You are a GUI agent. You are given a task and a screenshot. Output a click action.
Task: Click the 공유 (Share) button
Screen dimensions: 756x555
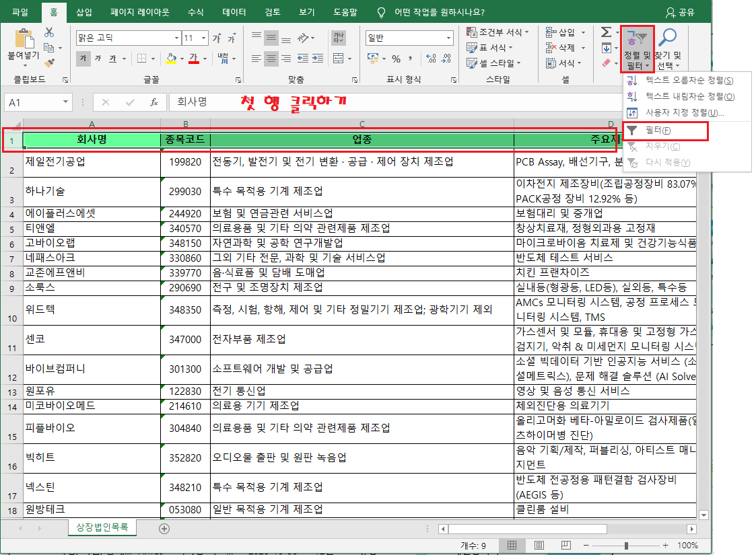click(681, 13)
